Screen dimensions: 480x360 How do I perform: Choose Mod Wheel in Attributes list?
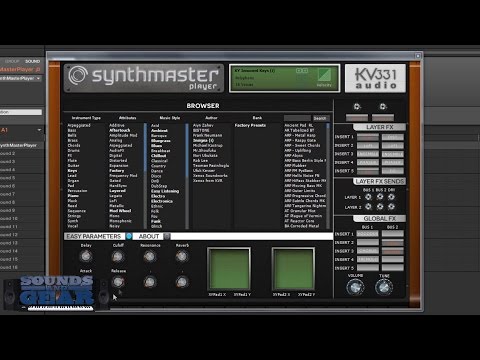(120, 211)
